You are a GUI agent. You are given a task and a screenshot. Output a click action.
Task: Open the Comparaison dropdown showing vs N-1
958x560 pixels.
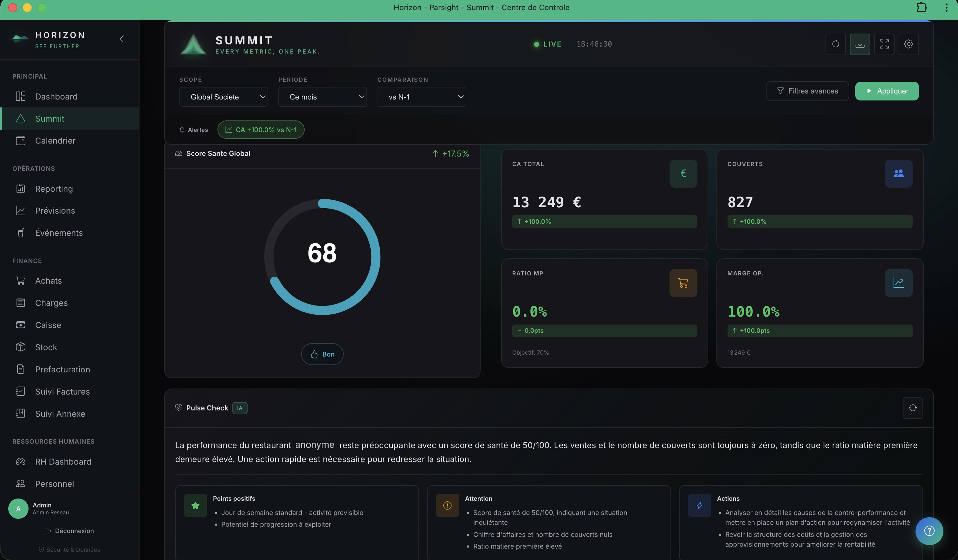(421, 97)
